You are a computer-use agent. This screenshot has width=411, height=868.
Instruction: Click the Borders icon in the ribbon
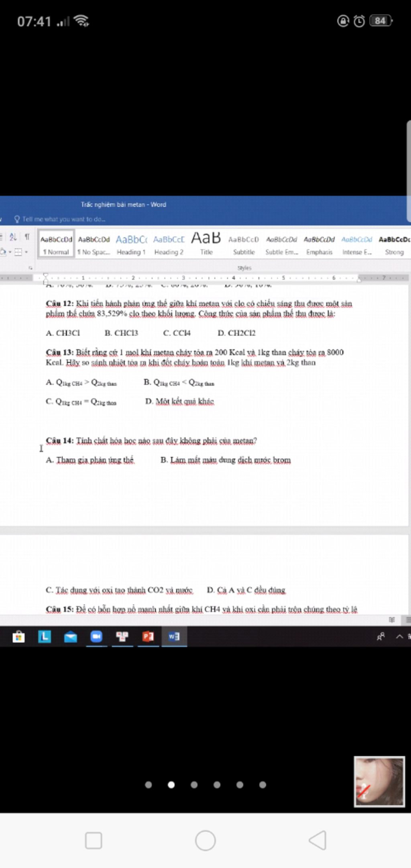[18, 252]
